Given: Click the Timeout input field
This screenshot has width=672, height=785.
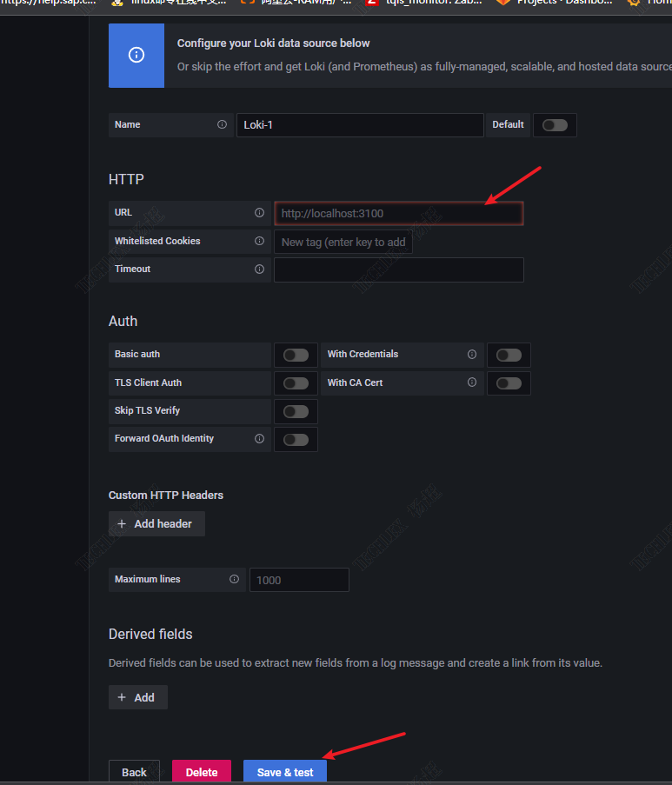Looking at the screenshot, I should tap(399, 269).
